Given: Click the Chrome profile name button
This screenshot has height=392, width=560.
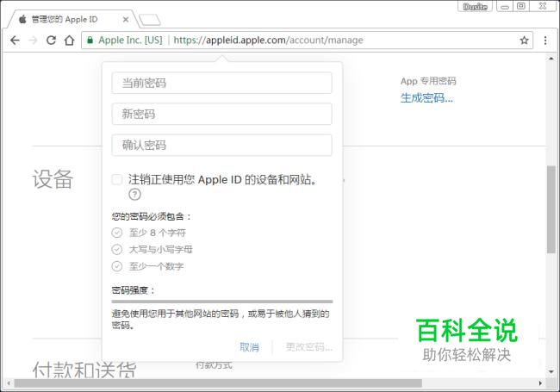Looking at the screenshot, I should tap(475, 6).
